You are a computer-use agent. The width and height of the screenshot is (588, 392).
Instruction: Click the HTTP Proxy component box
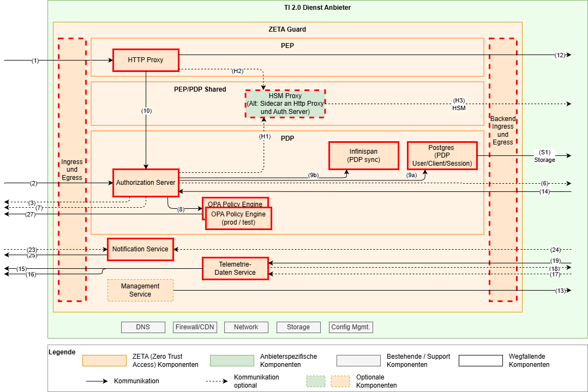(146, 60)
